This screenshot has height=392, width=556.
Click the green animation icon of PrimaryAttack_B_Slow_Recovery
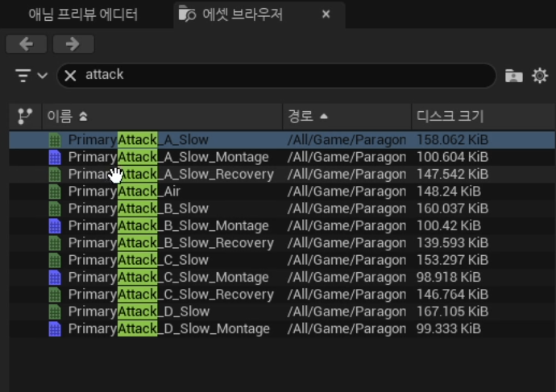pyautogui.click(x=55, y=243)
